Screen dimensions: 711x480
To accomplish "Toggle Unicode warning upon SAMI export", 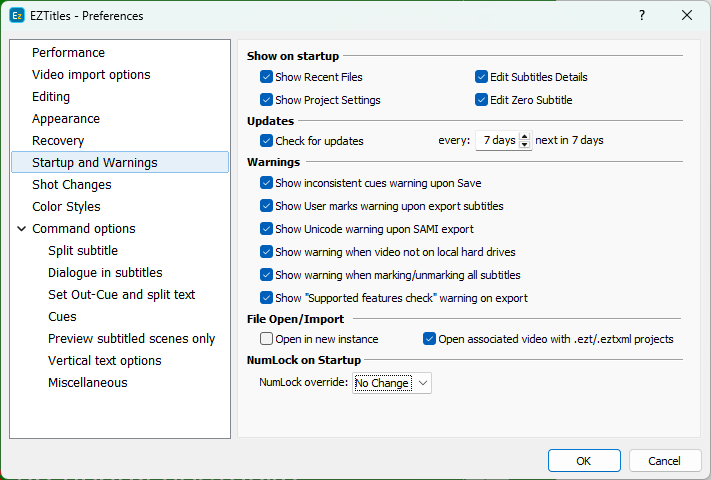I will (266, 229).
